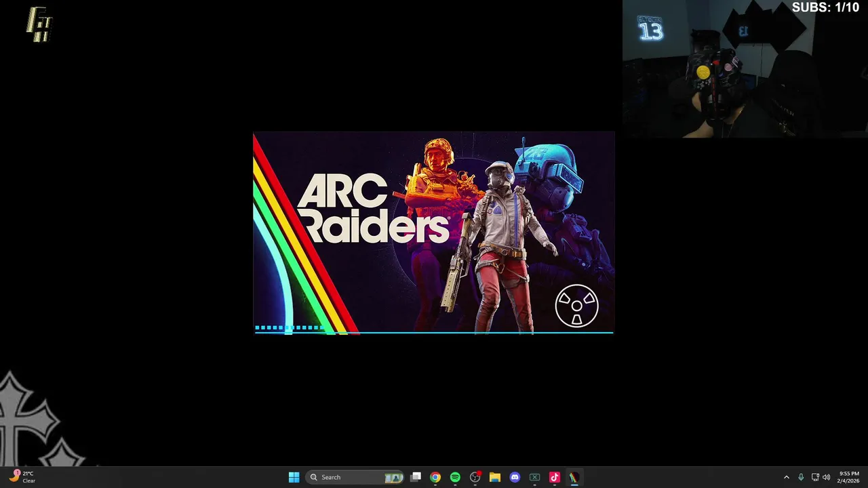
Task: Launch Google Chrome from the taskbar
Action: [x=435, y=477]
